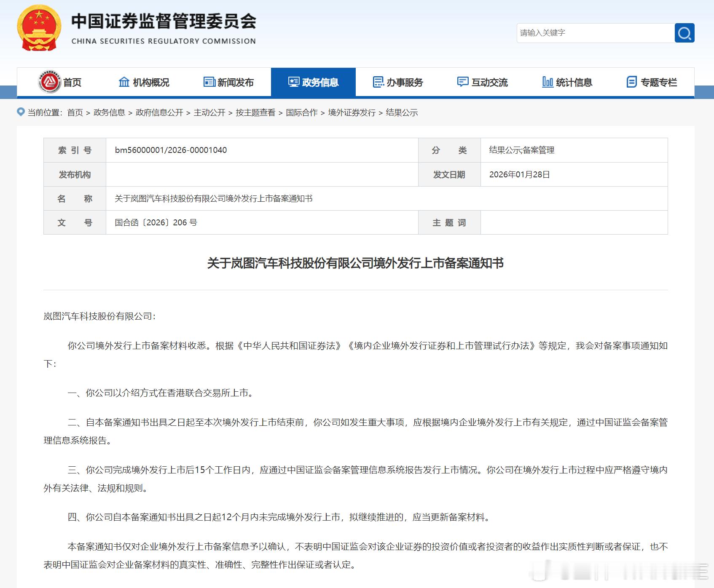Click the magnifier search button

pos(684,33)
